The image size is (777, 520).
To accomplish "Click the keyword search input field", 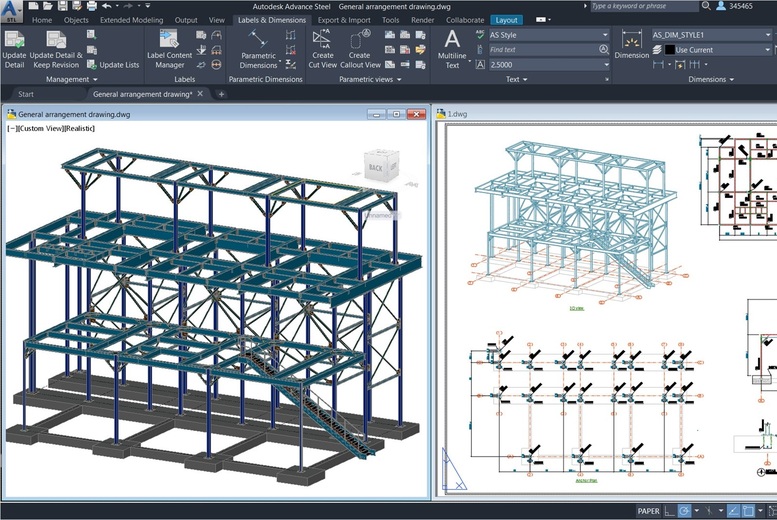I will point(644,6).
